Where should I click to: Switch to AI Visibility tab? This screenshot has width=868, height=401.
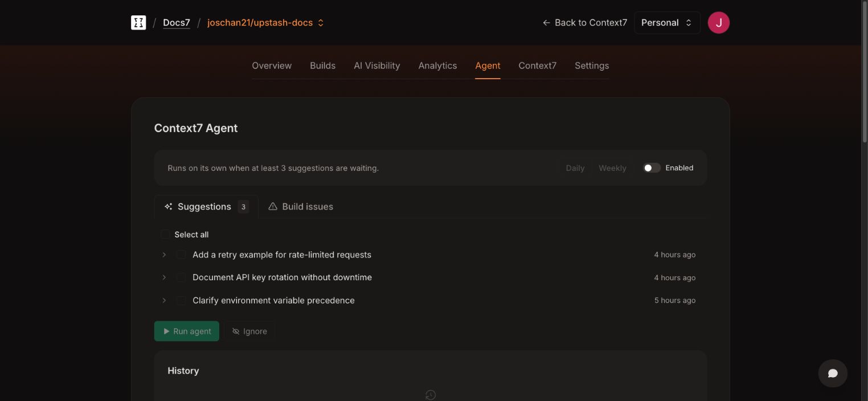377,66
